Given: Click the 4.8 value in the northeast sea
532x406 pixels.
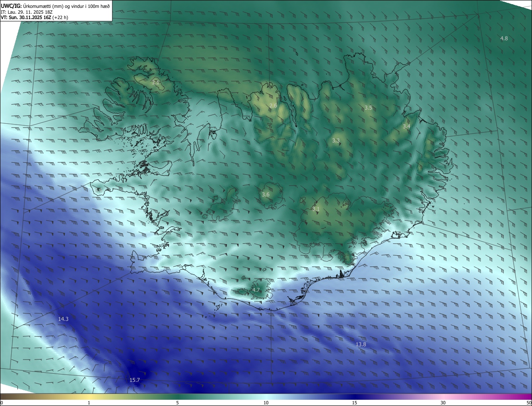Looking at the screenshot, I should click(504, 38).
